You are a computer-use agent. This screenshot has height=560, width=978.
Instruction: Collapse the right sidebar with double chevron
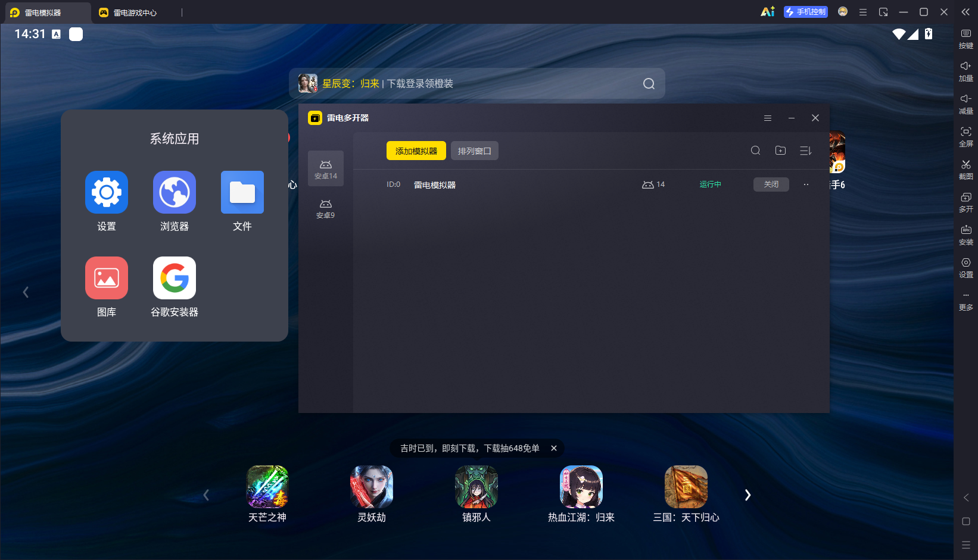[965, 12]
